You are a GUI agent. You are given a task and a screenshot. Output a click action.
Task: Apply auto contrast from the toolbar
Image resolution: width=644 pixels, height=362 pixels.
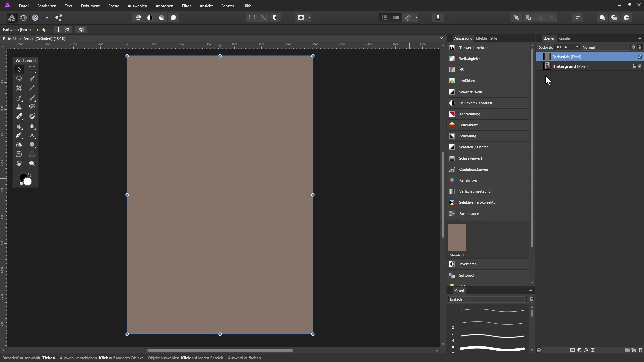(150, 18)
